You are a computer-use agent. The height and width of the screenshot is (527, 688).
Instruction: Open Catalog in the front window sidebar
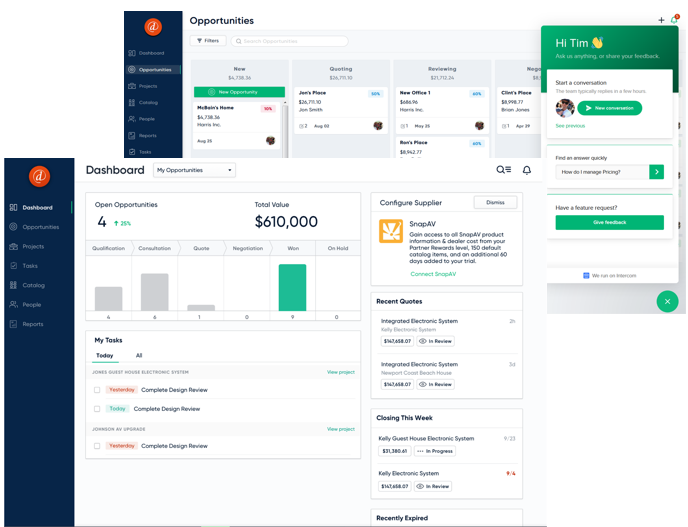[27, 285]
